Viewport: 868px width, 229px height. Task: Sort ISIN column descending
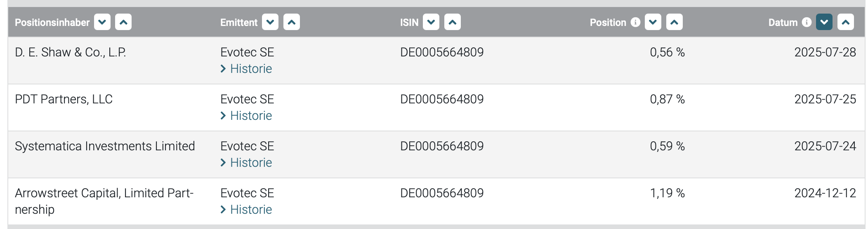point(431,22)
